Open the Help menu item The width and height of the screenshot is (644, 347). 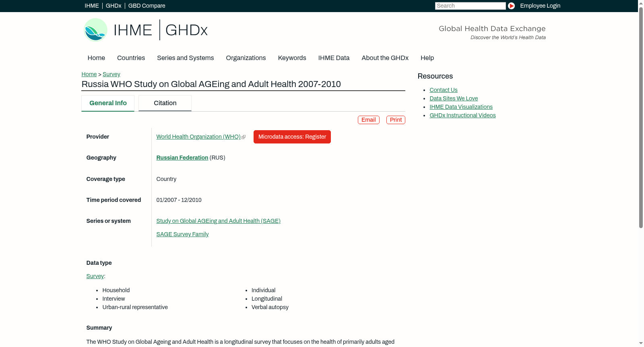[427, 58]
